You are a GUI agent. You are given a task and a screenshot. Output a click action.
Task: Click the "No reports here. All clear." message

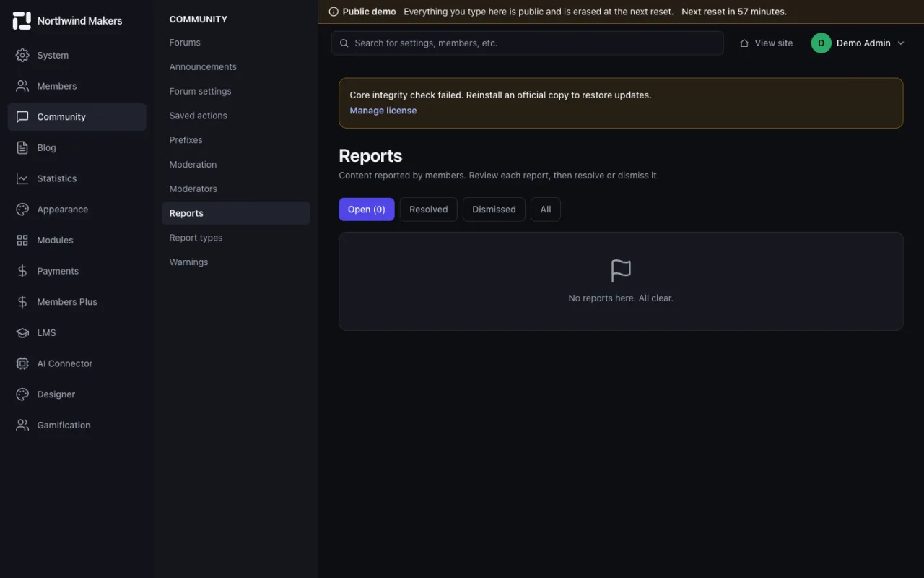pyautogui.click(x=621, y=298)
